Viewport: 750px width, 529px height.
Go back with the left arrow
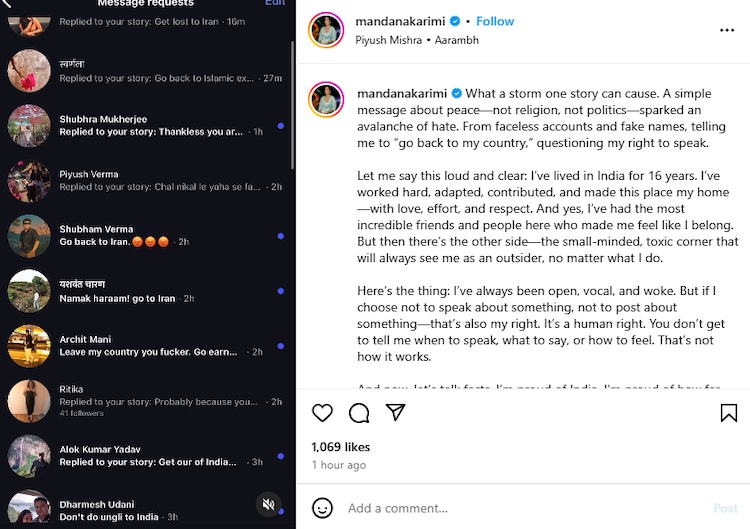pos(8,4)
